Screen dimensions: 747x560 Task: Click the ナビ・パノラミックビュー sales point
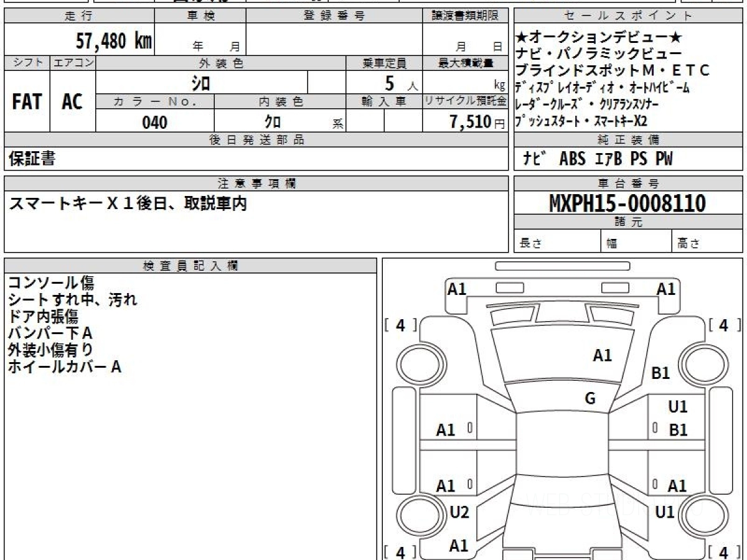coord(599,54)
